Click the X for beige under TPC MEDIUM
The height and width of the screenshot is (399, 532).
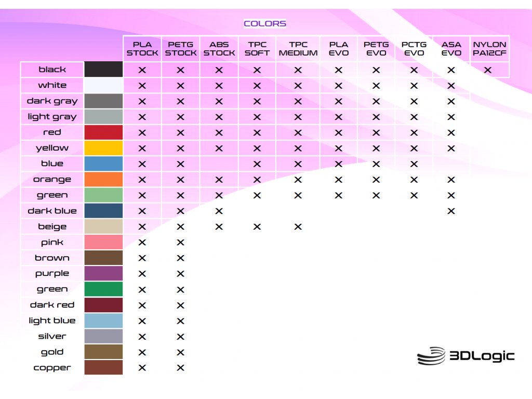tap(298, 227)
